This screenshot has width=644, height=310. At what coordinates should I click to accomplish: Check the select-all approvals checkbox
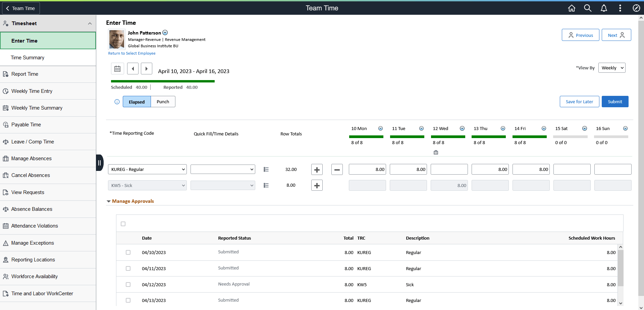123,224
